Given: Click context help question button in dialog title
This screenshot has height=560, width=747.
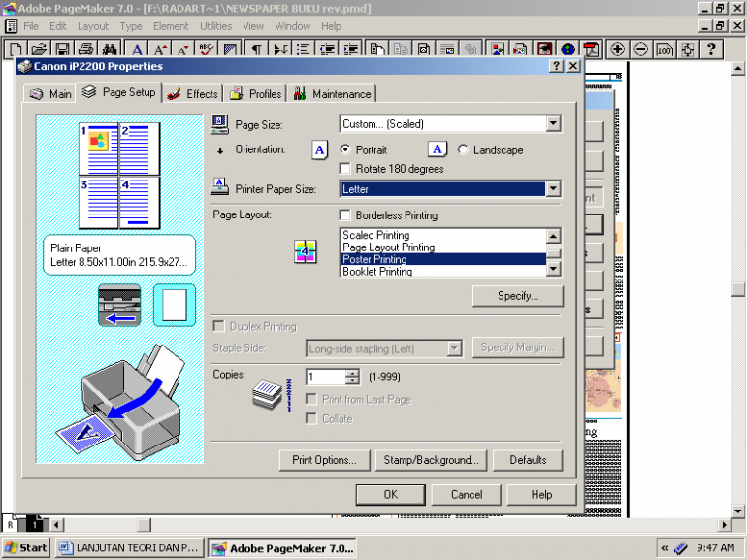Looking at the screenshot, I should click(556, 66).
